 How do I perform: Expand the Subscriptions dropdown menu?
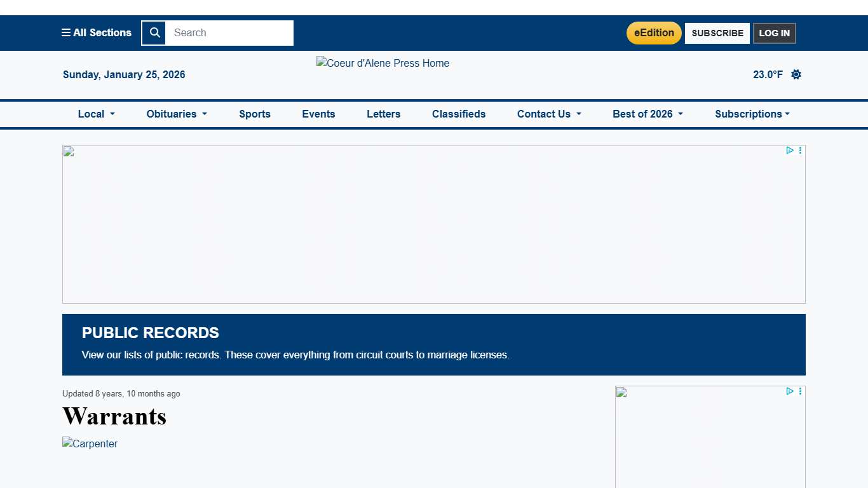(752, 114)
